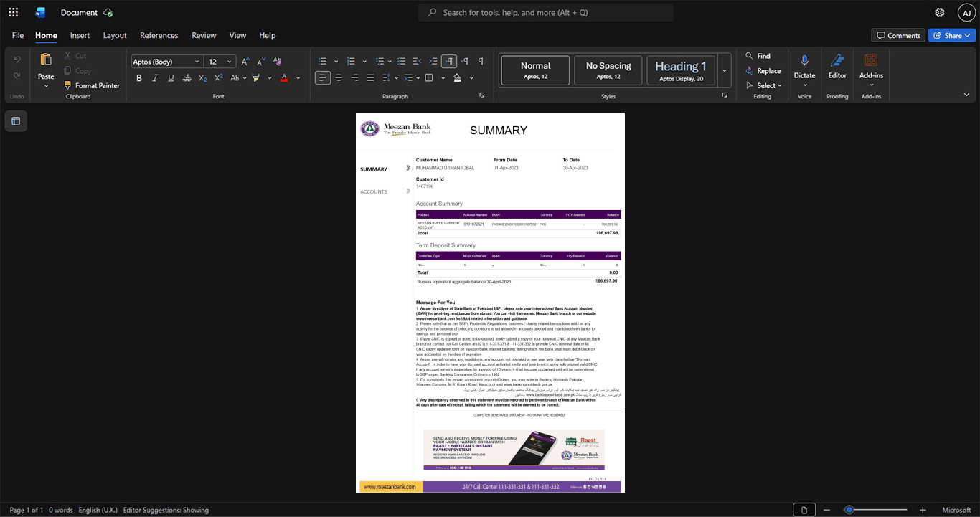The image size is (980, 517).
Task: Click Replace in Editing group
Action: (763, 70)
